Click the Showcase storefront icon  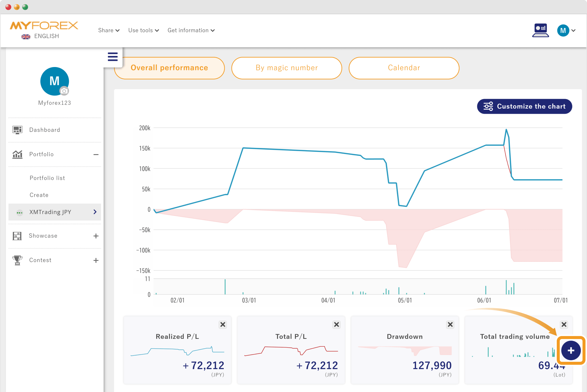[x=17, y=236]
